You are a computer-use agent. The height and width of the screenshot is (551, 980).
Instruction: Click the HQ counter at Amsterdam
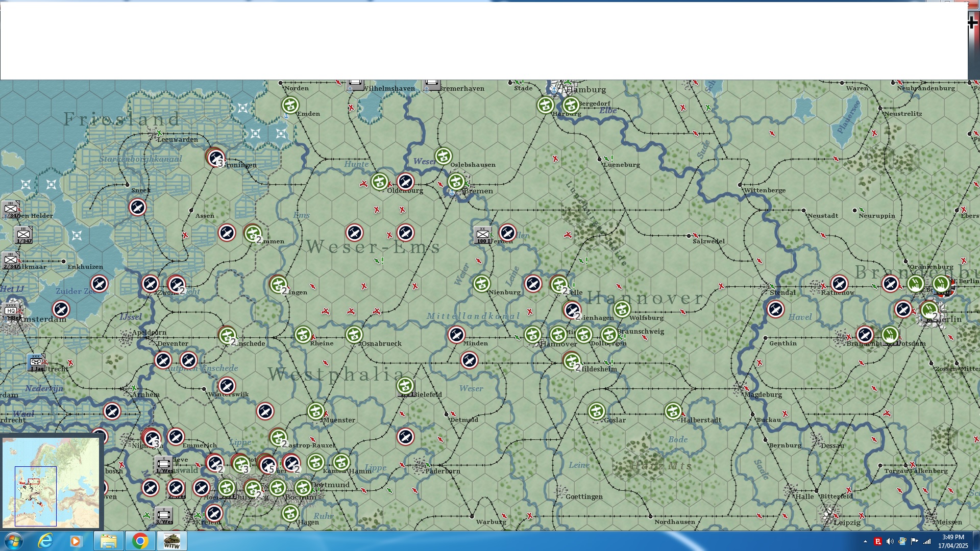point(11,311)
